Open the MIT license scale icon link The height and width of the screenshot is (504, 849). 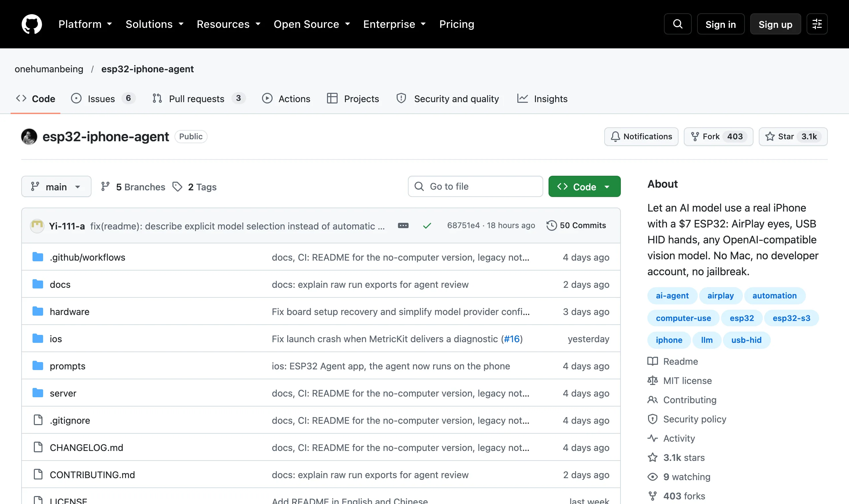coord(680,381)
